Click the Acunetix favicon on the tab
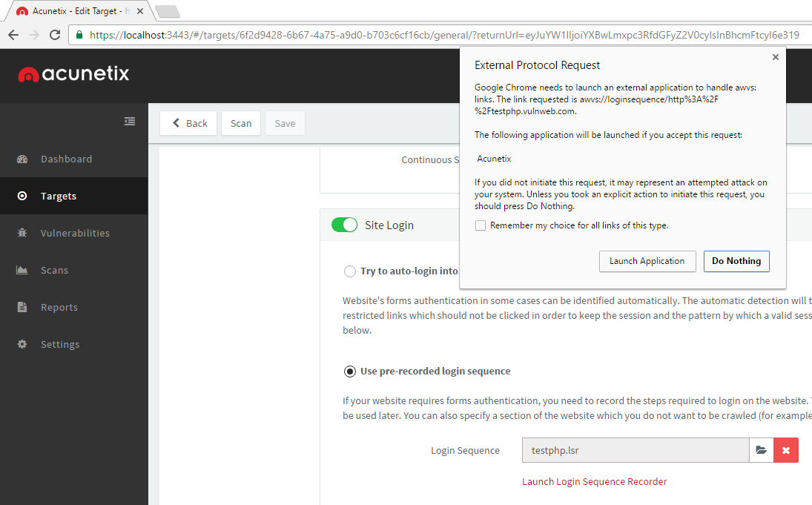Viewport: 812px width, 505px height. [22, 11]
